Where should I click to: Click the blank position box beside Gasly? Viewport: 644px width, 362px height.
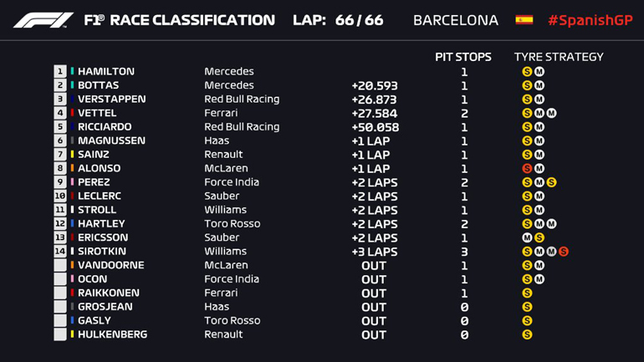60,321
